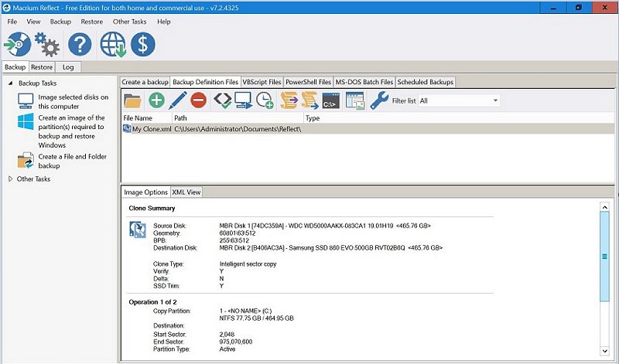Switch to the Restore tab

42,67
